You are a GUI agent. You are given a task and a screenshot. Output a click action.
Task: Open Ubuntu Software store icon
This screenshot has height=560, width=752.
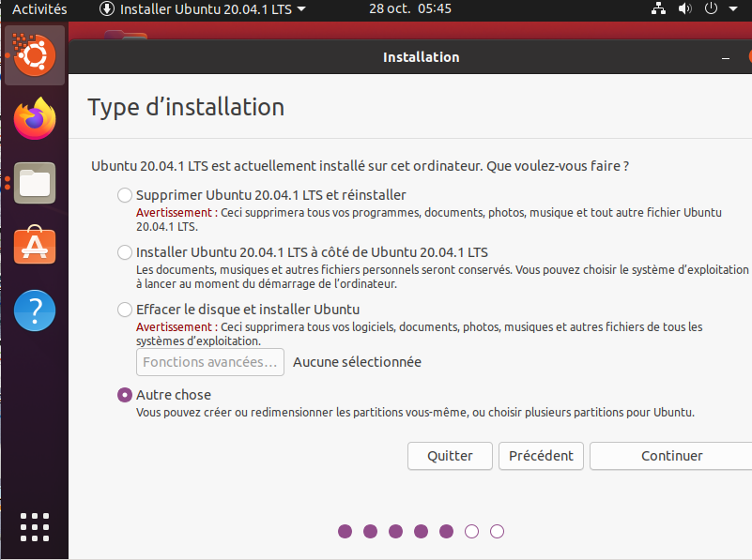35,246
